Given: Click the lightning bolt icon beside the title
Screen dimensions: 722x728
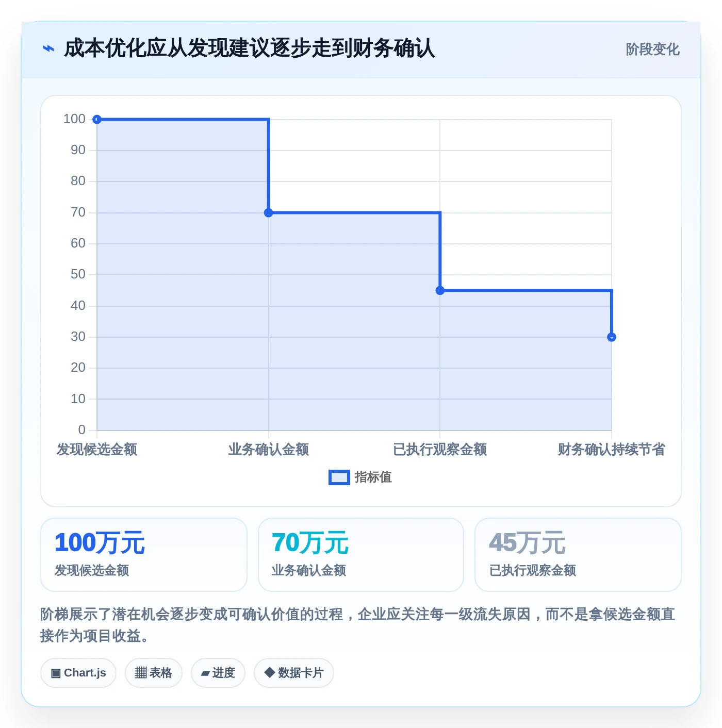Looking at the screenshot, I should [x=48, y=49].
